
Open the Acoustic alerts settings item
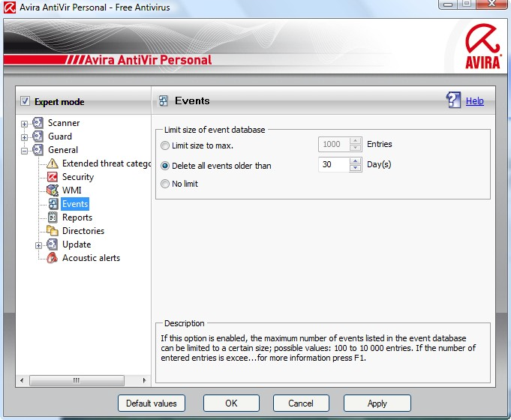(x=91, y=258)
